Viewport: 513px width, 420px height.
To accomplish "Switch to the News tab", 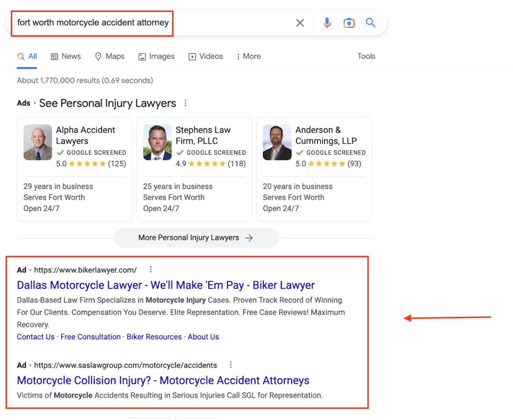I will [x=66, y=56].
